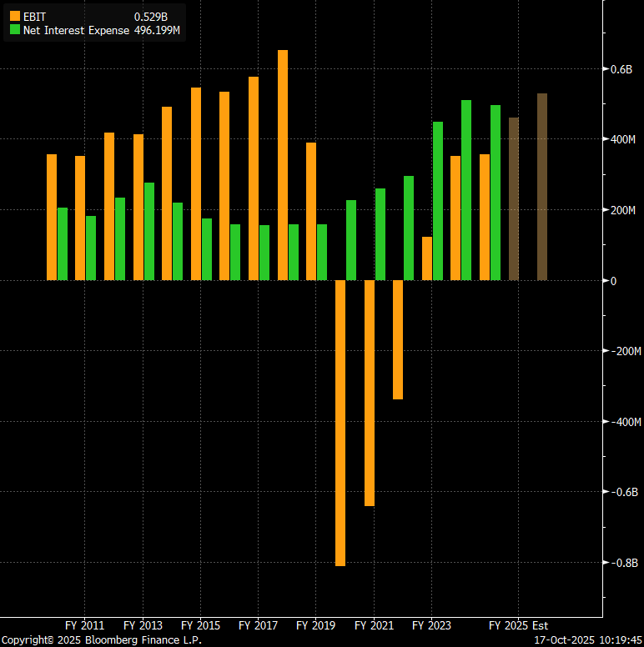
Task: Select the negative EBIT bar reaching about -340M
Action: (x=398, y=339)
